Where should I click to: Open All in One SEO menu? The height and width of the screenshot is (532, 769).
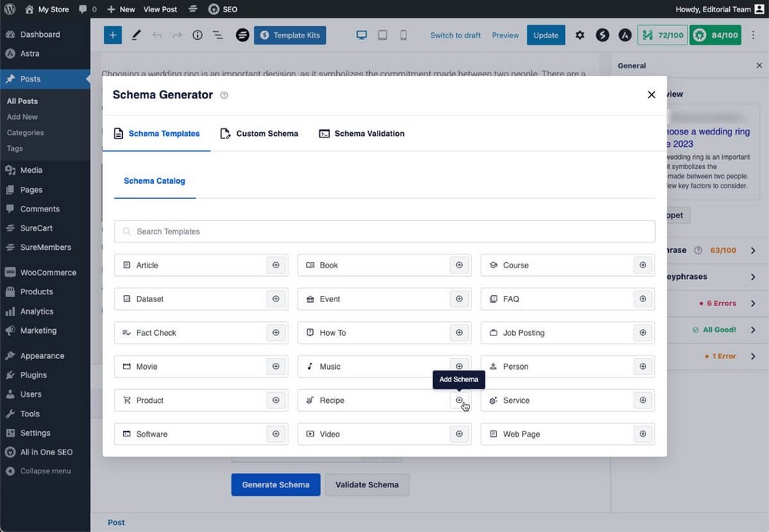pos(45,452)
